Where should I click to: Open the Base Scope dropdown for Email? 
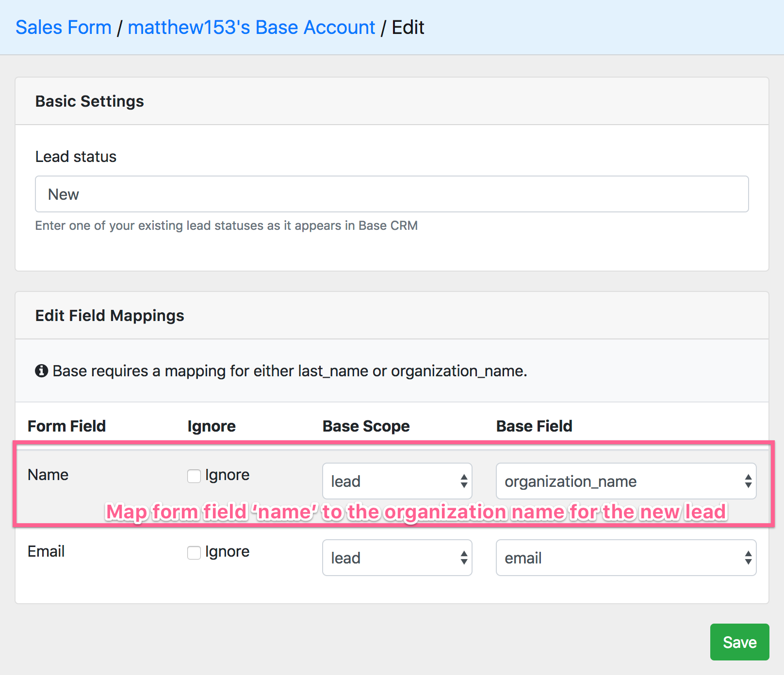pyautogui.click(x=397, y=558)
